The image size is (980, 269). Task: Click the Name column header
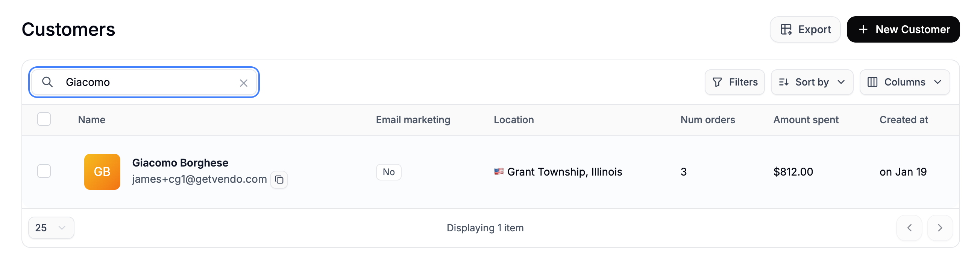point(91,120)
